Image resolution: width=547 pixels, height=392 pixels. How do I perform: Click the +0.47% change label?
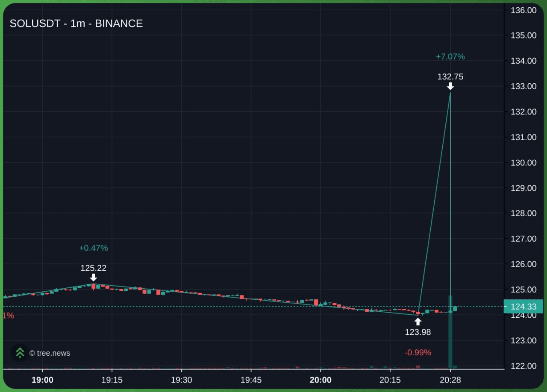[x=94, y=248]
